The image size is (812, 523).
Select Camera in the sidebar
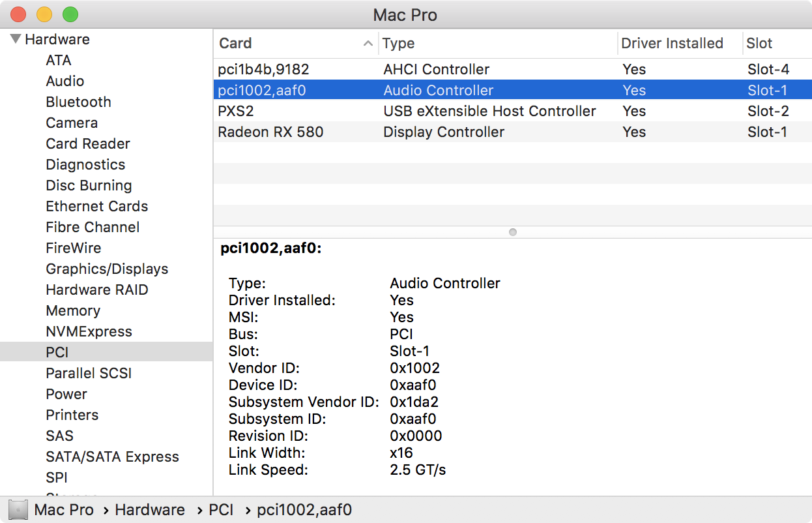(72, 123)
